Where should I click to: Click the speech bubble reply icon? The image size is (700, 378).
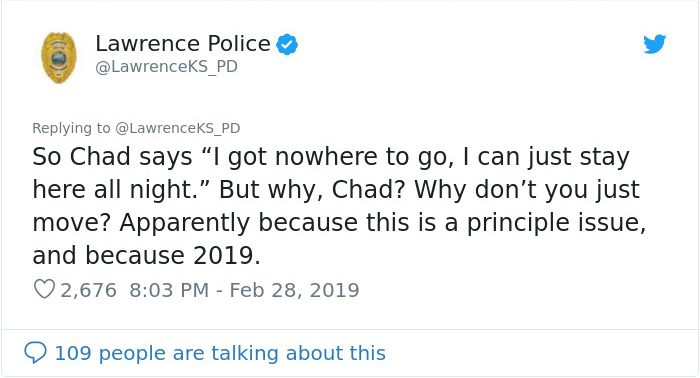pyautogui.click(x=35, y=353)
